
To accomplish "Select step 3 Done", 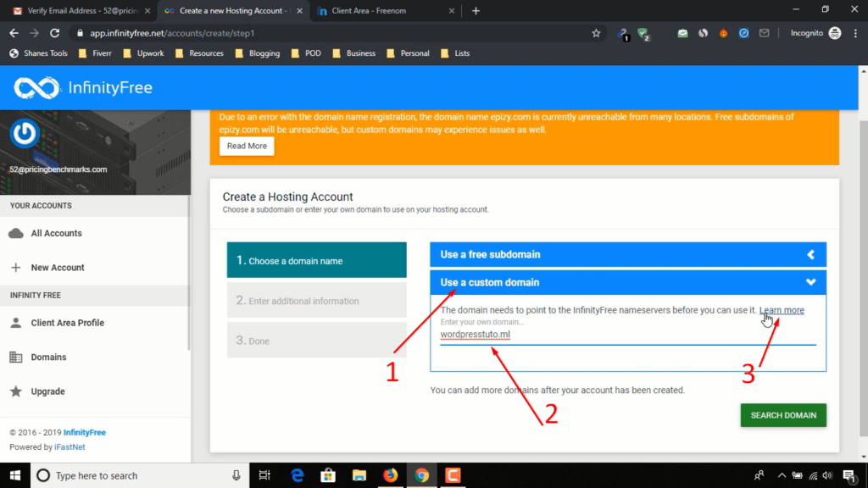I will [317, 340].
